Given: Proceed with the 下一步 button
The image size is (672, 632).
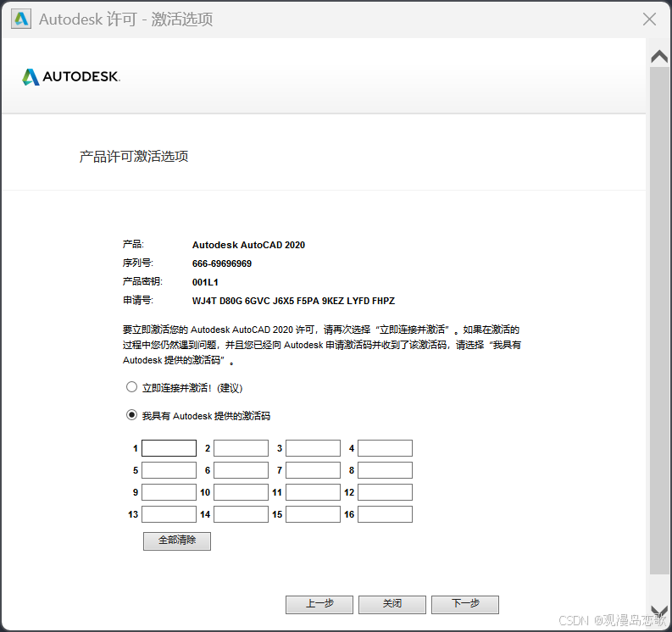Looking at the screenshot, I should [465, 605].
